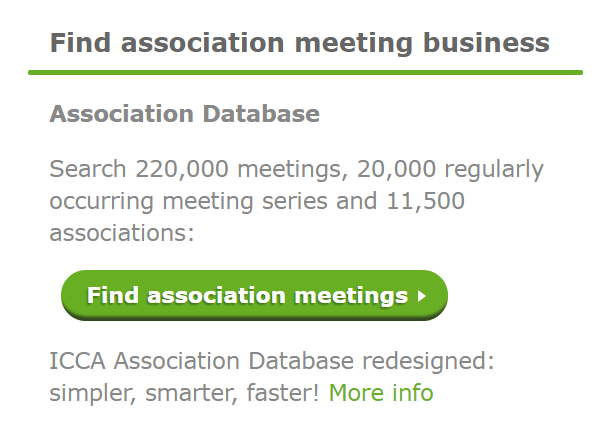Click the word Find on green button
594x424 pixels.
pos(113,296)
